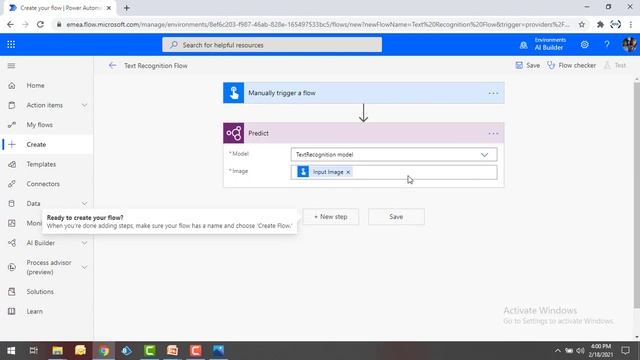This screenshot has height=360, width=640.
Task: Open the notification center icon
Action: (x=625, y=351)
